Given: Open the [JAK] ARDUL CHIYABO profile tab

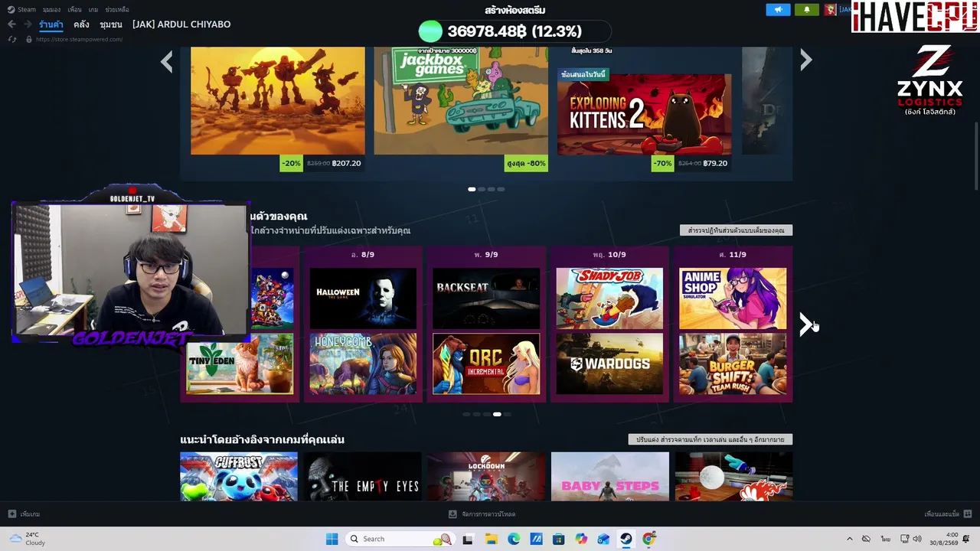Looking at the screenshot, I should [181, 24].
